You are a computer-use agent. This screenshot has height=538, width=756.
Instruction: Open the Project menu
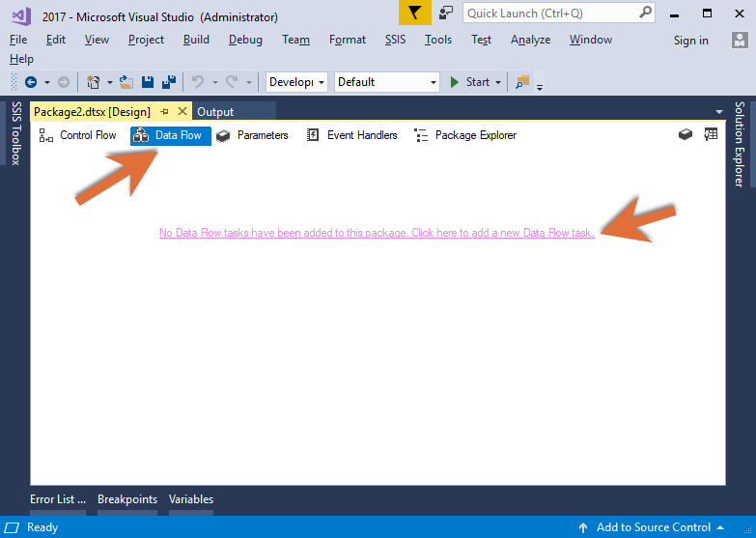pos(146,40)
